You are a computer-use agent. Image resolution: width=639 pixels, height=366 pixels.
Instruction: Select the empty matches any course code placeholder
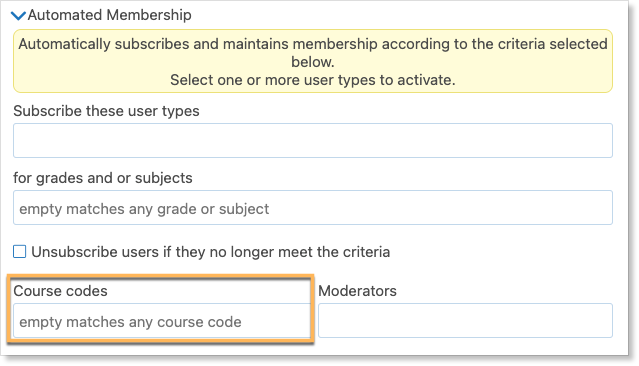pos(130,322)
